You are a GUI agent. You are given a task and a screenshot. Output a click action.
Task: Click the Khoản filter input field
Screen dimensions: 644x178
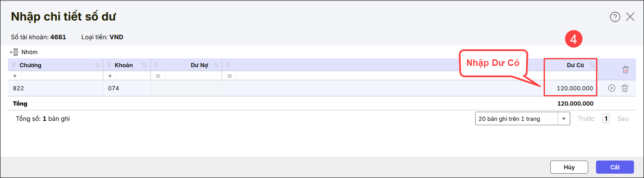[133, 76]
